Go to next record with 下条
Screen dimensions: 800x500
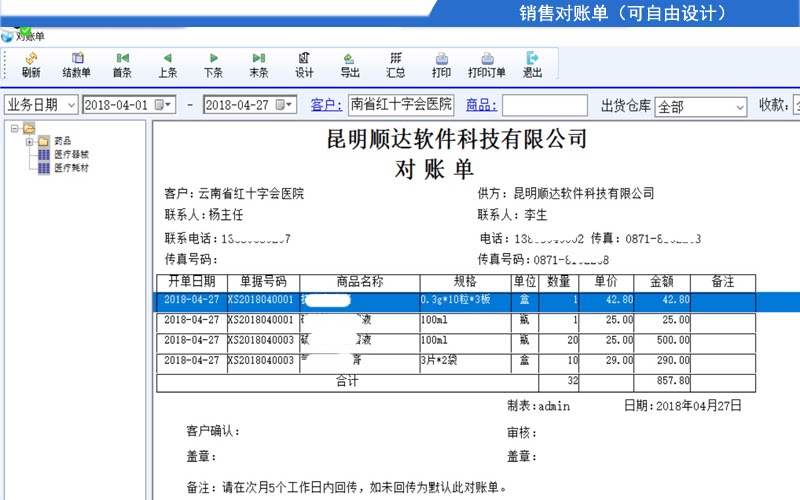213,65
